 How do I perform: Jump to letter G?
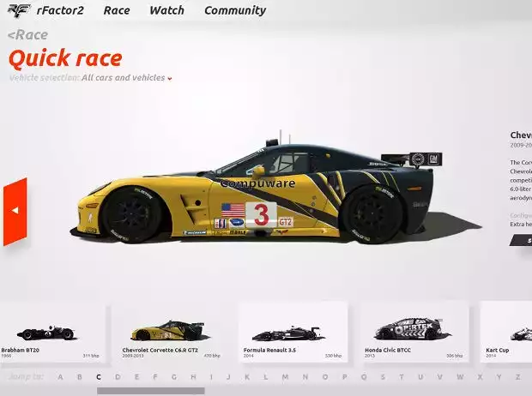174,377
